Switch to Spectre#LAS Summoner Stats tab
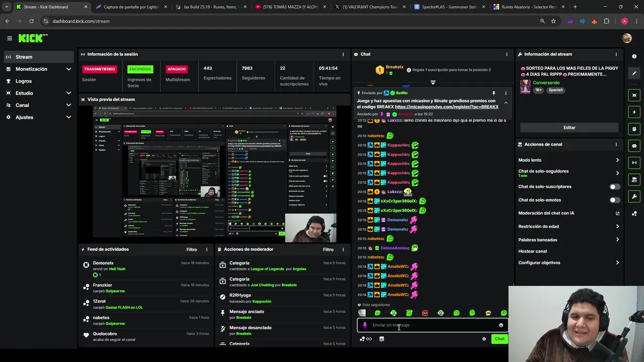Viewport: 644px width, 362px height. (448, 7)
